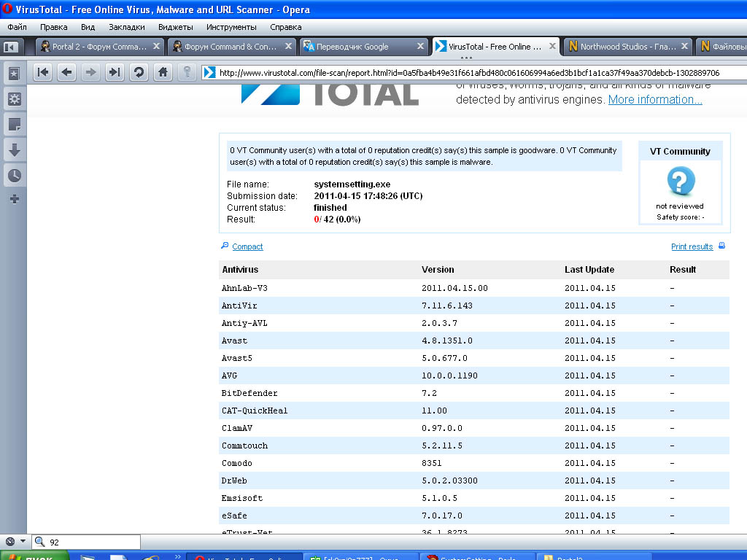The width and height of the screenshot is (747, 560).
Task: Open the Файл menu
Action: (x=17, y=27)
